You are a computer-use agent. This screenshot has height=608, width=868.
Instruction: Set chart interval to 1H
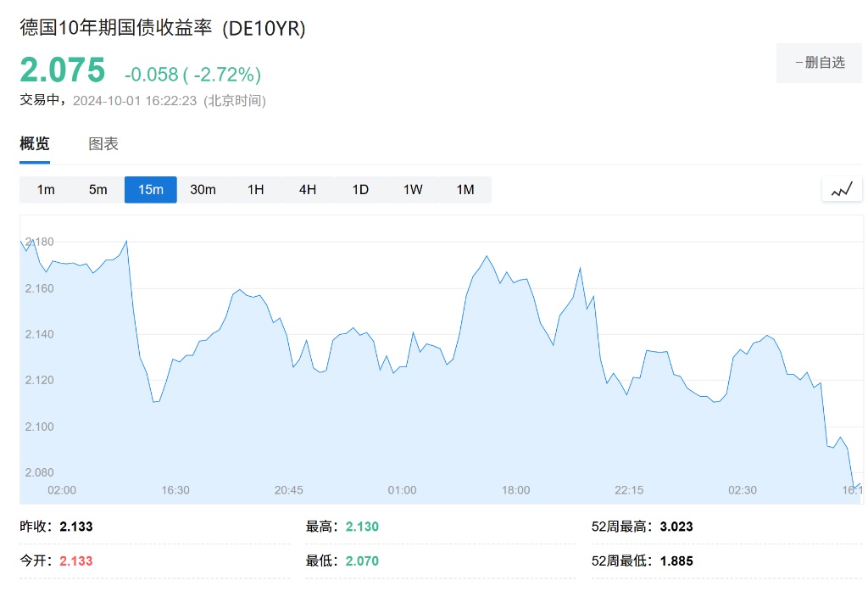click(x=255, y=190)
